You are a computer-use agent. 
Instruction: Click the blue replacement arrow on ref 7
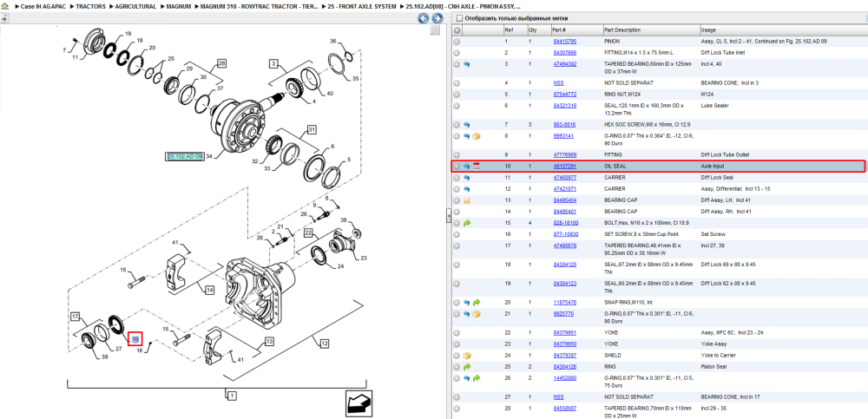coord(467,125)
